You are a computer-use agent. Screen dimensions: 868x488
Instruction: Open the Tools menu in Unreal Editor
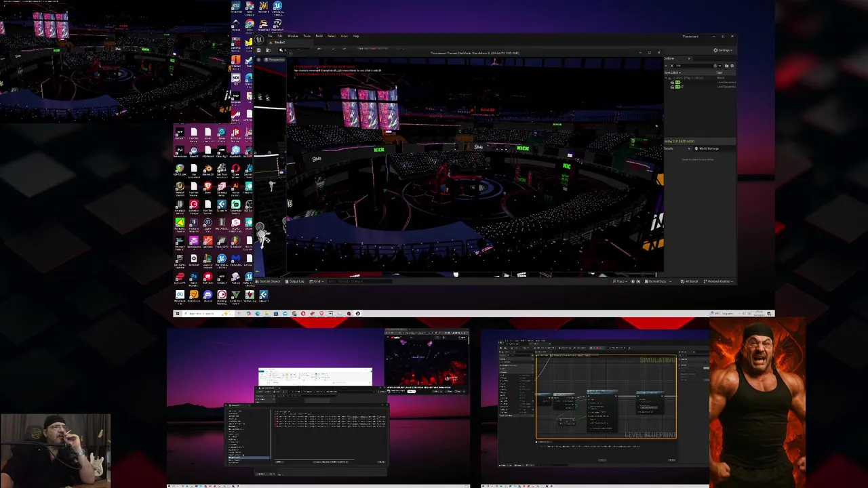click(x=307, y=36)
